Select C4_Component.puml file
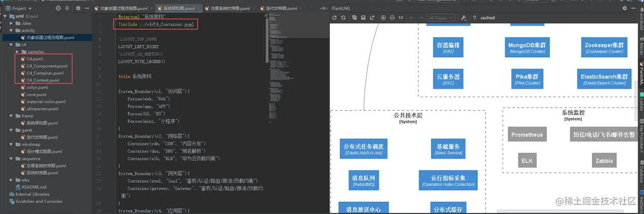The height and width of the screenshot is (214, 644). pyautogui.click(x=46, y=66)
